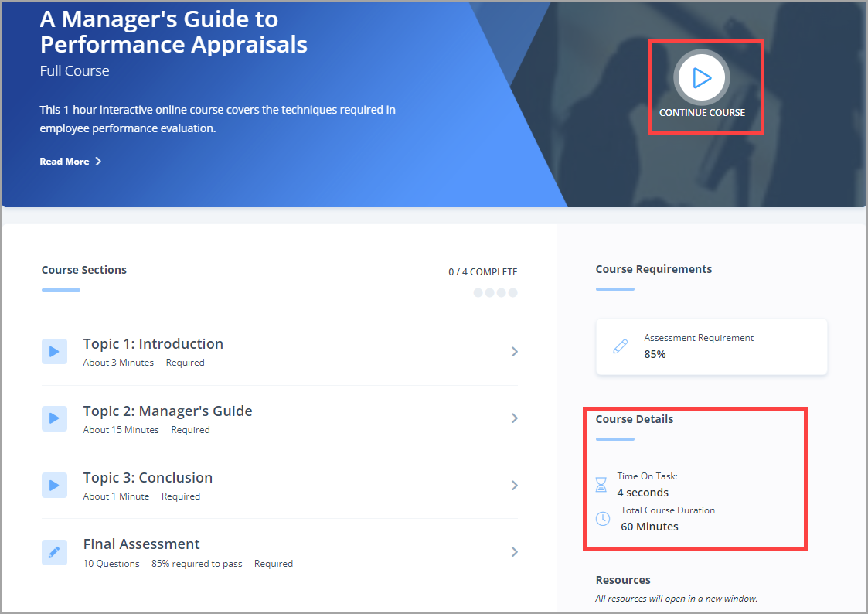
Task: Click the Final Assessment pencil icon
Action: pyautogui.click(x=54, y=552)
